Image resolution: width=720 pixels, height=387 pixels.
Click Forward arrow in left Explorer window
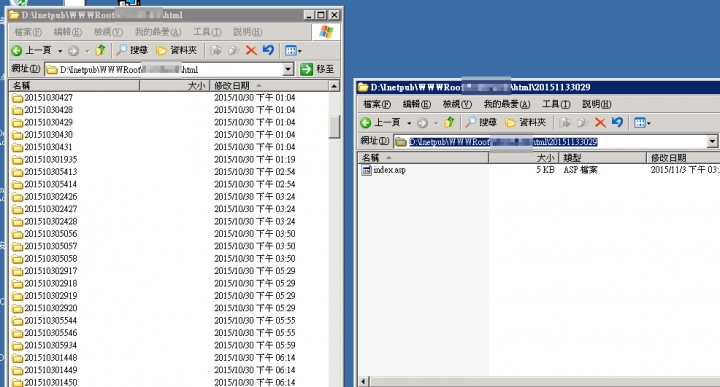click(73, 50)
